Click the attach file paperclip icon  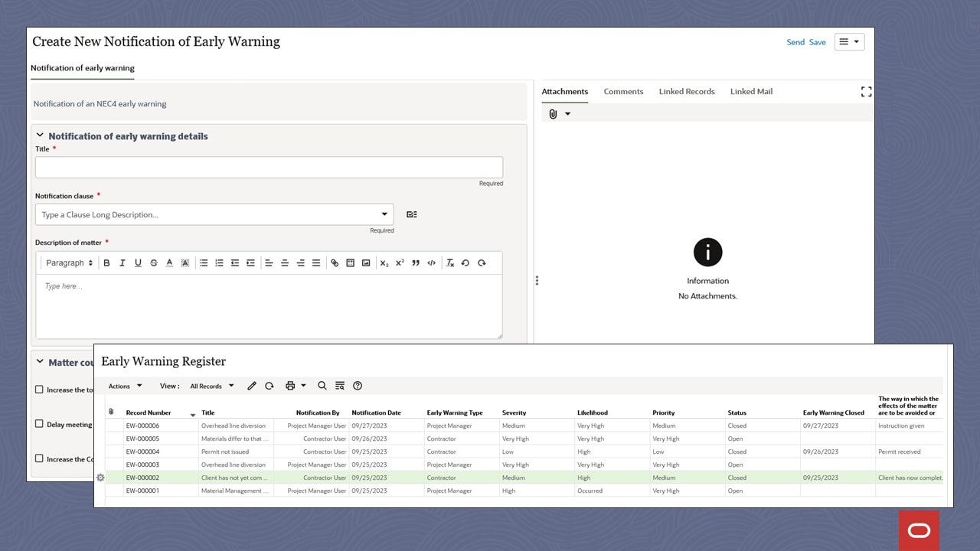pos(552,113)
